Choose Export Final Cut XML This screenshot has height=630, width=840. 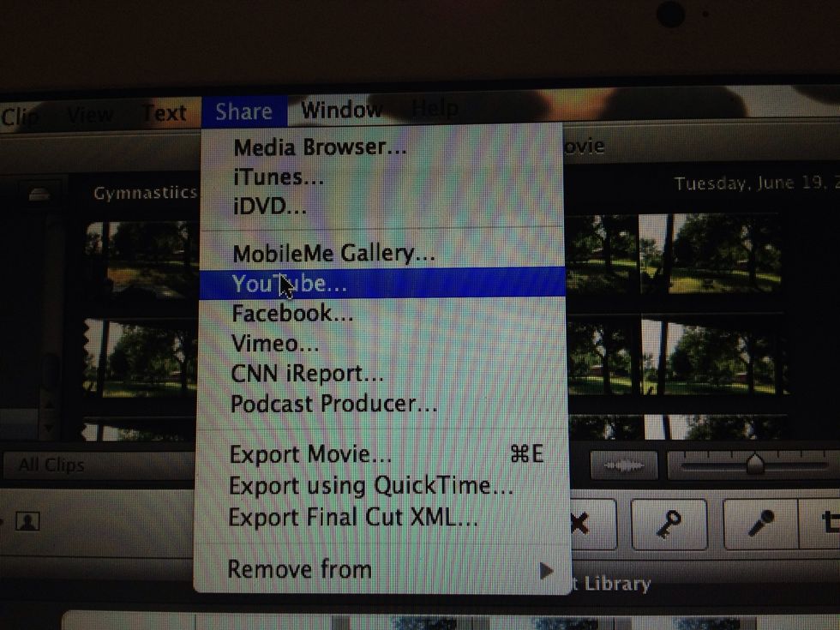click(x=381, y=518)
